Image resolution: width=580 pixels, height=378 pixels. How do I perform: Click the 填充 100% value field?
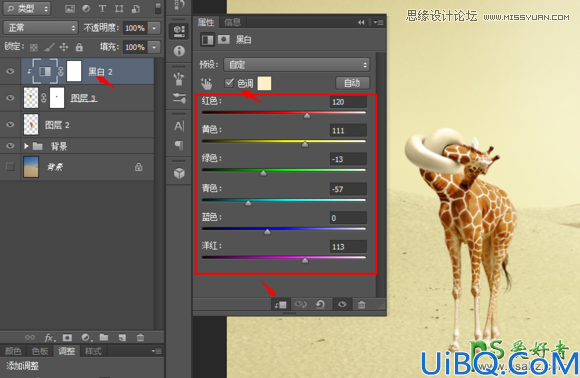click(135, 47)
